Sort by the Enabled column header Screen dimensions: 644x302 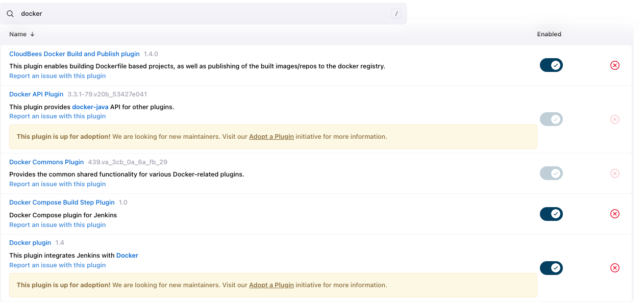click(549, 34)
